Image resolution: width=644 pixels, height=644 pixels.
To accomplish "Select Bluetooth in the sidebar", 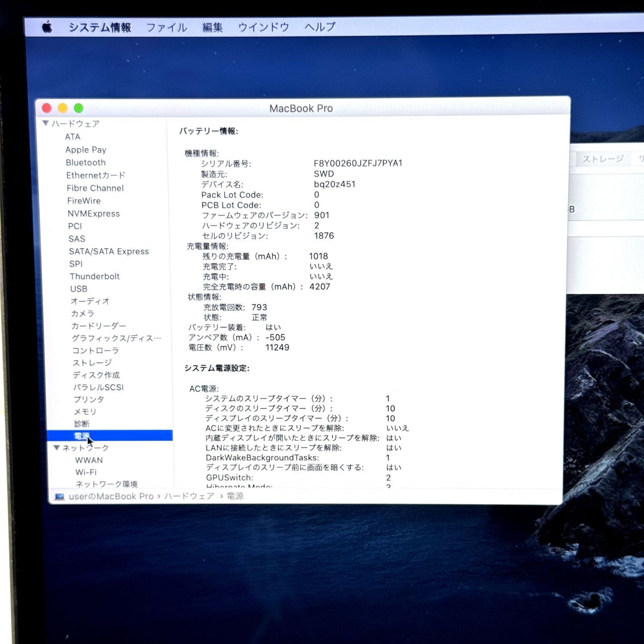I will coord(86,163).
